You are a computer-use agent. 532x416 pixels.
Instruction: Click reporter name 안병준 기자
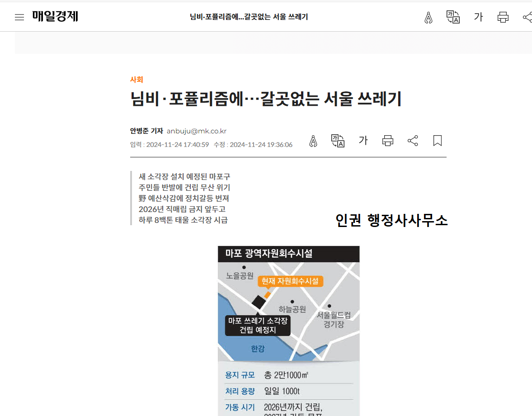pos(146,131)
